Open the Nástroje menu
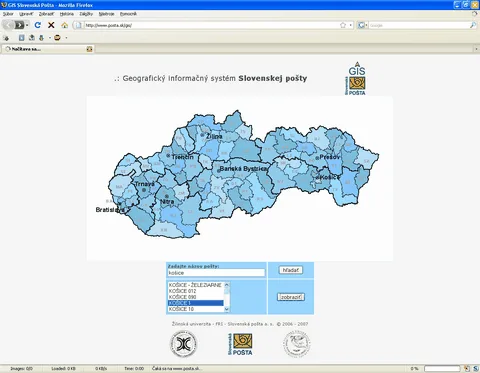The width and height of the screenshot is (480, 373). [x=106, y=14]
